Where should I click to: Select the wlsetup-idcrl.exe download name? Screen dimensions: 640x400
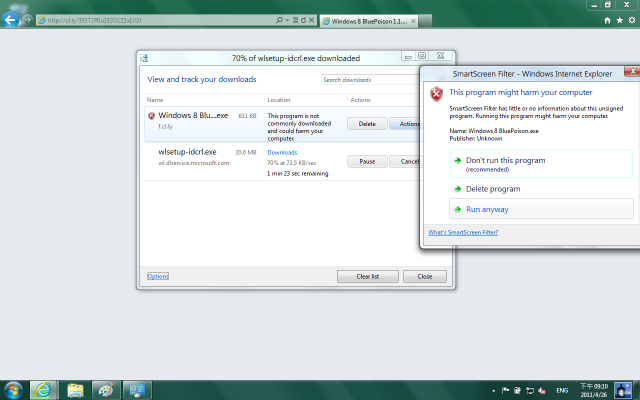187,152
